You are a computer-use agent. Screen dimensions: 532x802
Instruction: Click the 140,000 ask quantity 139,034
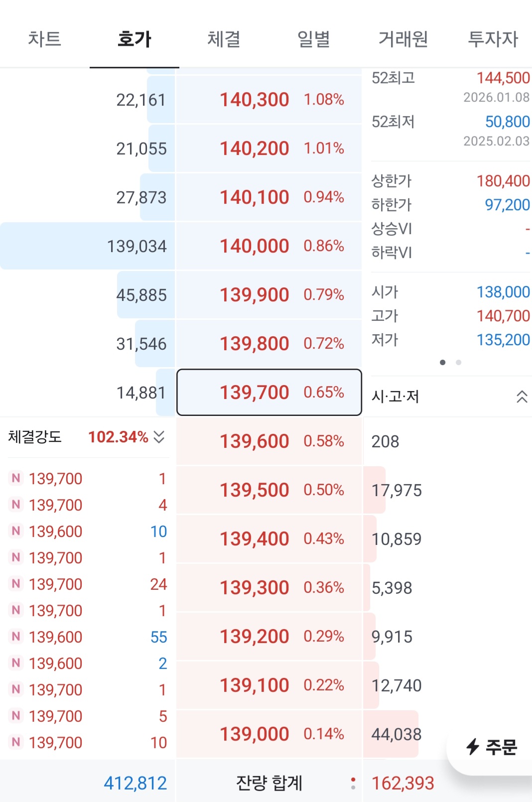pos(136,246)
